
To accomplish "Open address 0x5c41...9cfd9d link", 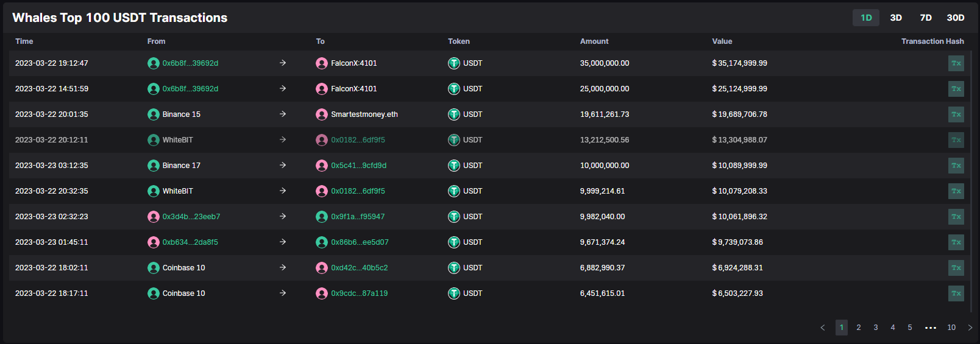I will (x=358, y=166).
